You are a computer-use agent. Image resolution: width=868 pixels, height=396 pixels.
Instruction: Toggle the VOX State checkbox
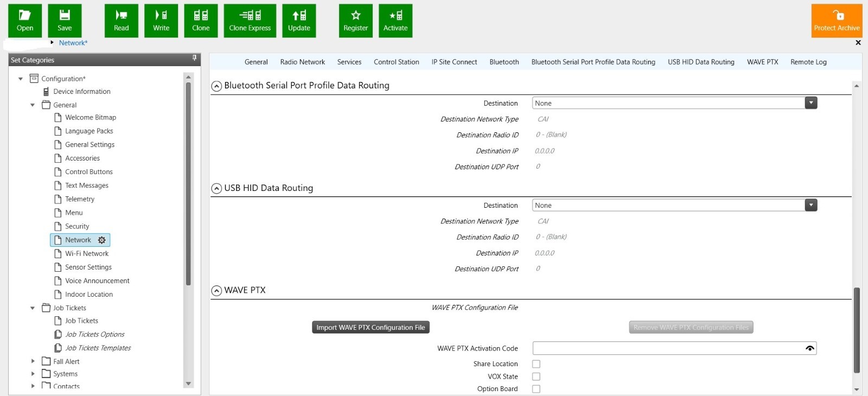(x=536, y=376)
